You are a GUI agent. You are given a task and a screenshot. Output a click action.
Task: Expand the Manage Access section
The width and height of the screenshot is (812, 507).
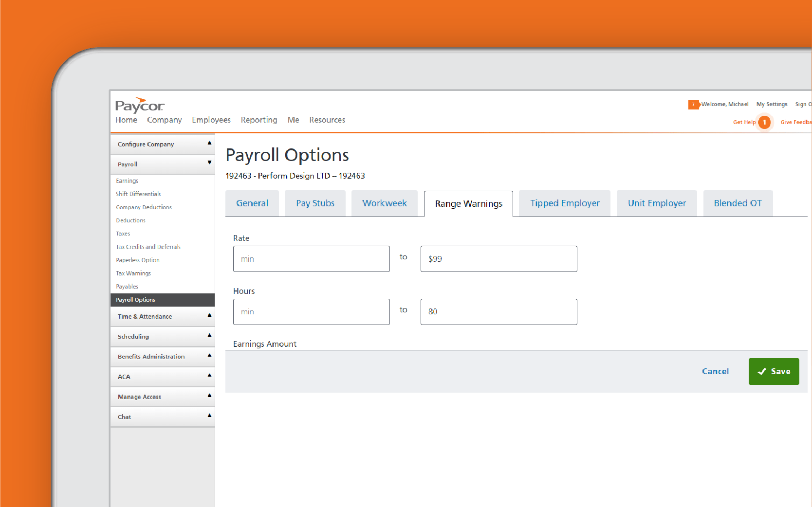pyautogui.click(x=163, y=397)
